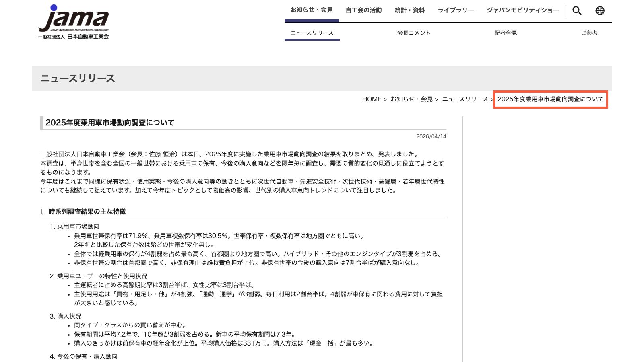Click bullet about 平均購入価格は331万円
The width and height of the screenshot is (644, 362).
click(224, 343)
